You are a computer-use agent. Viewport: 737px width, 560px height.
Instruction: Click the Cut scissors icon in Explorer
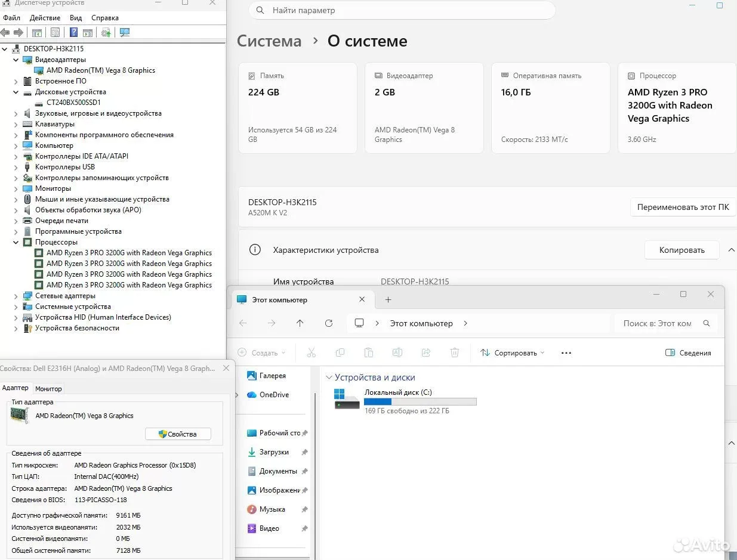coord(312,352)
